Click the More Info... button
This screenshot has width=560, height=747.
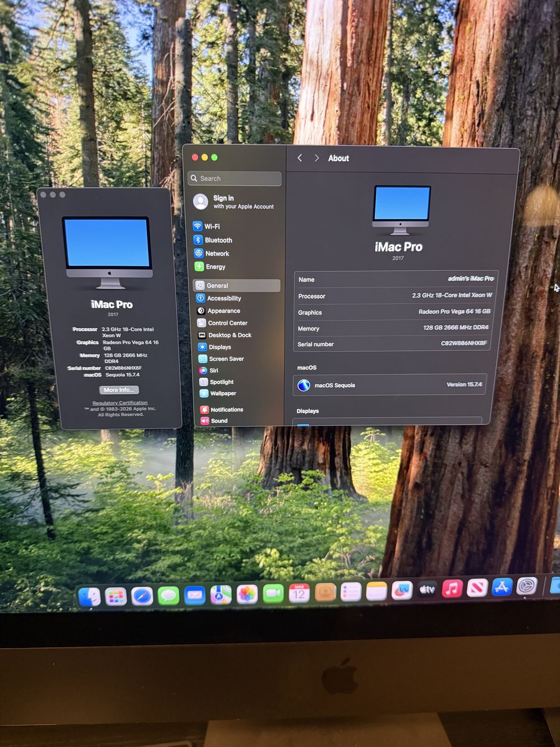119,390
